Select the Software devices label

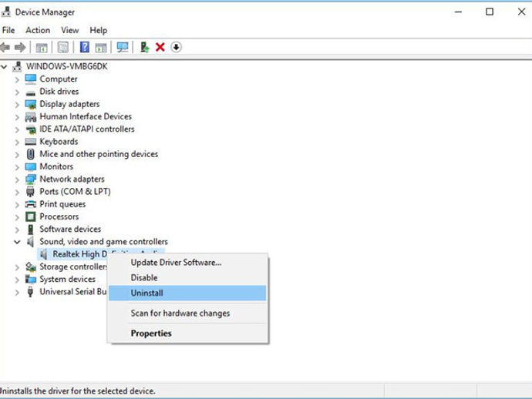pyautogui.click(x=70, y=230)
